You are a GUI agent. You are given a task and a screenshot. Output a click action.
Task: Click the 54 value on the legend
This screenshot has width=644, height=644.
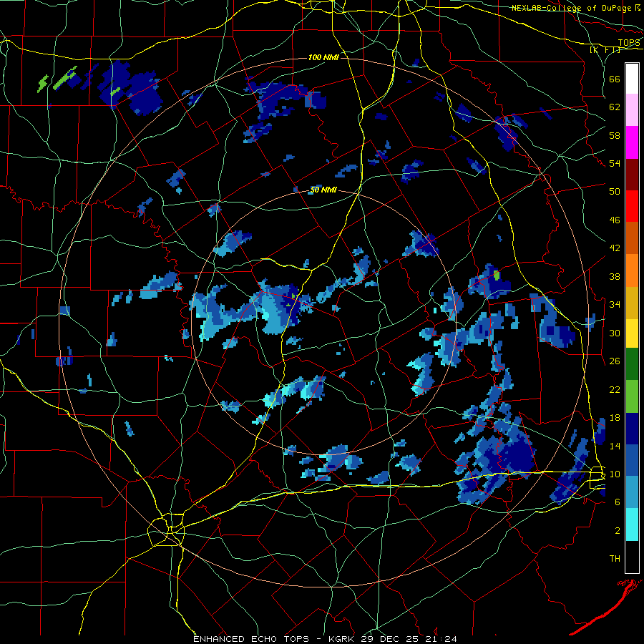[x=615, y=163]
